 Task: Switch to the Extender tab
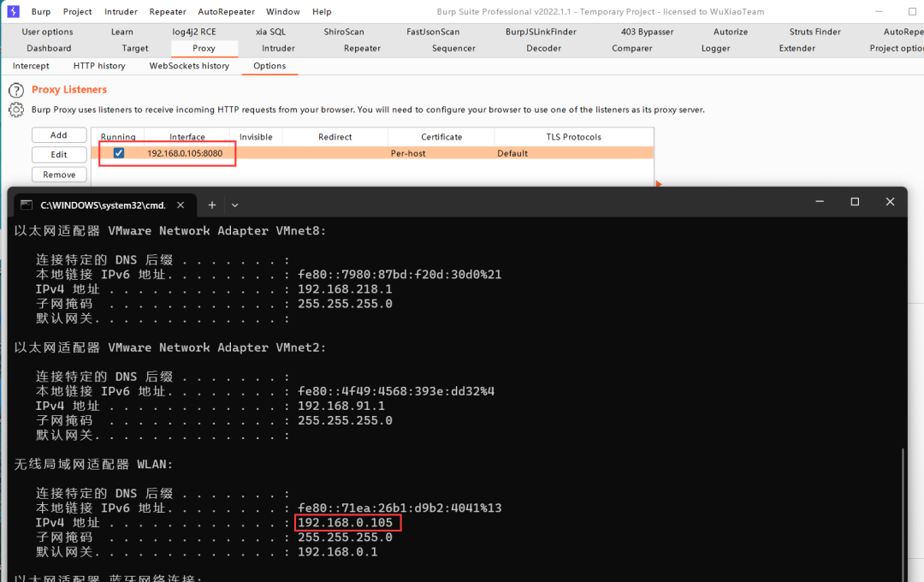click(x=797, y=48)
